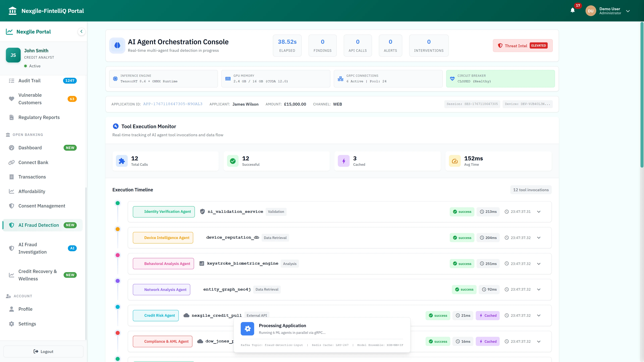
Task: Collapse the Nexgile Portal sidebar
Action: 81,32
